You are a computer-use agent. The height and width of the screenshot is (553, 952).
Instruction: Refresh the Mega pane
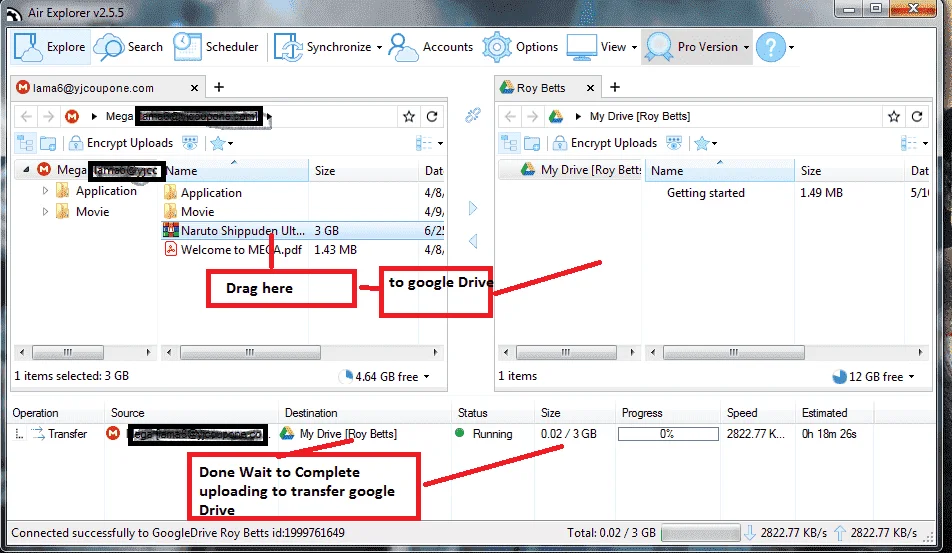click(432, 117)
